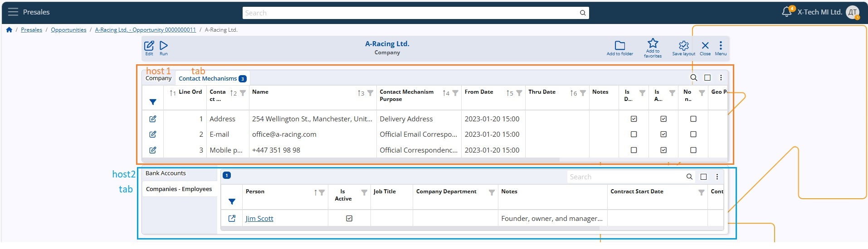Screen dimensions: 868x249
Task: Sort by Line Ord column header
Action: 190,92
